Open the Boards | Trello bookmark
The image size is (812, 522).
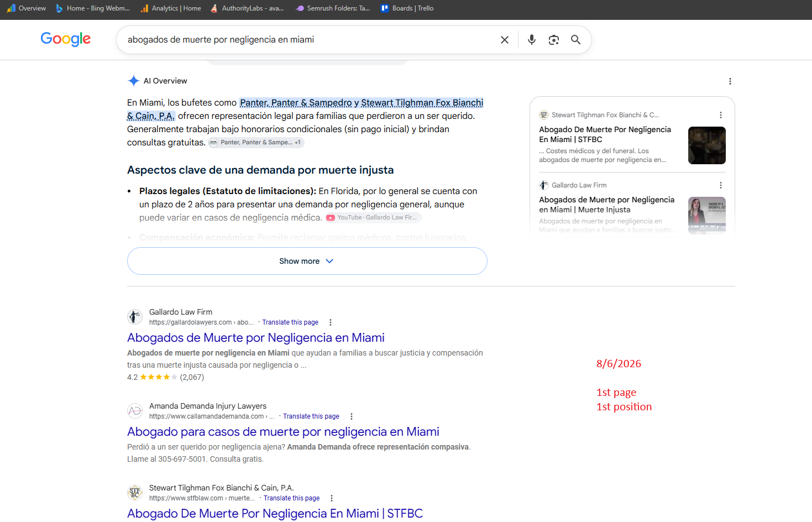(407, 8)
